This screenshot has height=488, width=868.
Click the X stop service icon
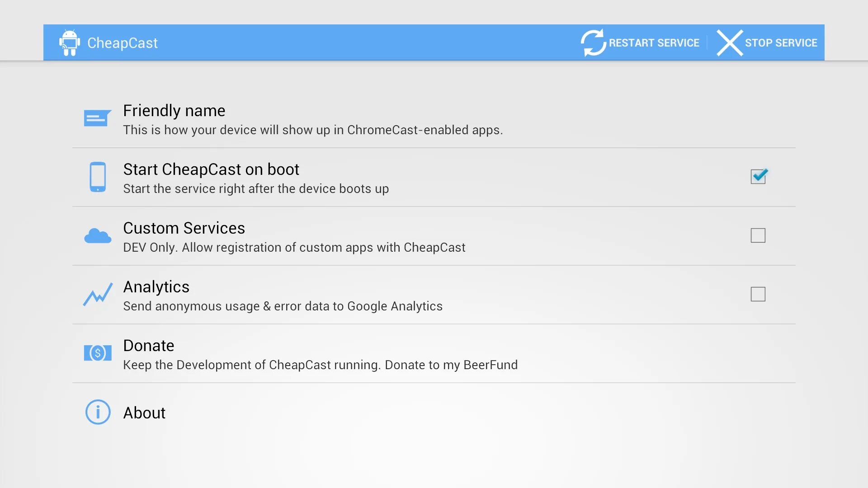(x=729, y=43)
